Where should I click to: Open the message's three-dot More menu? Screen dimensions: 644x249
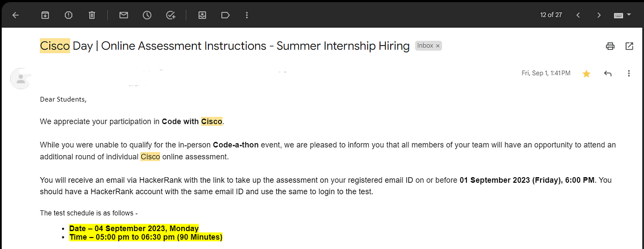click(629, 74)
